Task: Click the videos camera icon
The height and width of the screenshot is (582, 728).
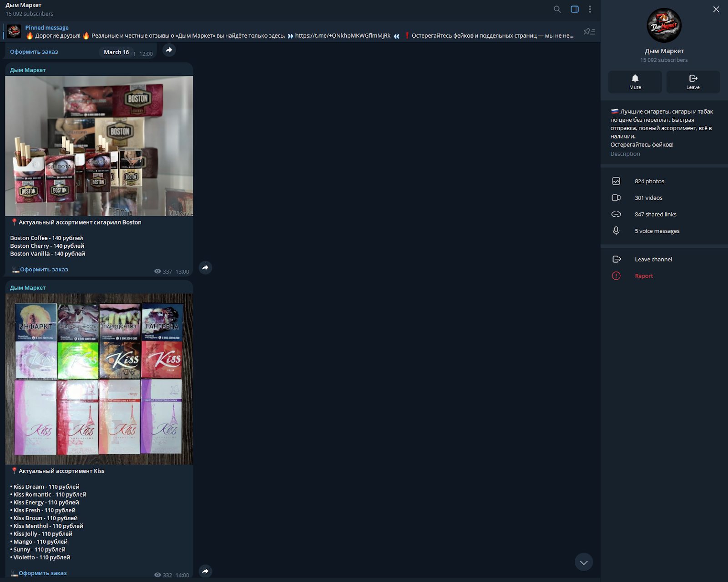Action: pos(616,198)
